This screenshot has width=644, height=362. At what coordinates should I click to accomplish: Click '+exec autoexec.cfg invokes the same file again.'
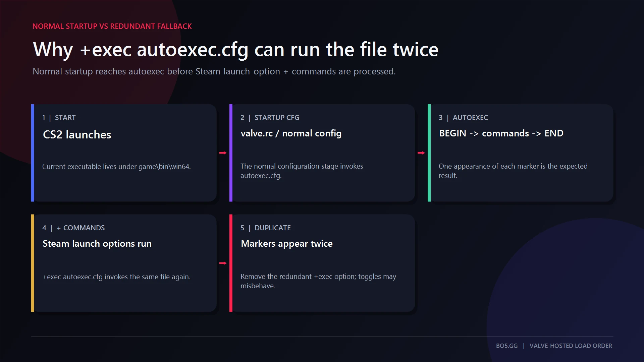[x=116, y=277]
